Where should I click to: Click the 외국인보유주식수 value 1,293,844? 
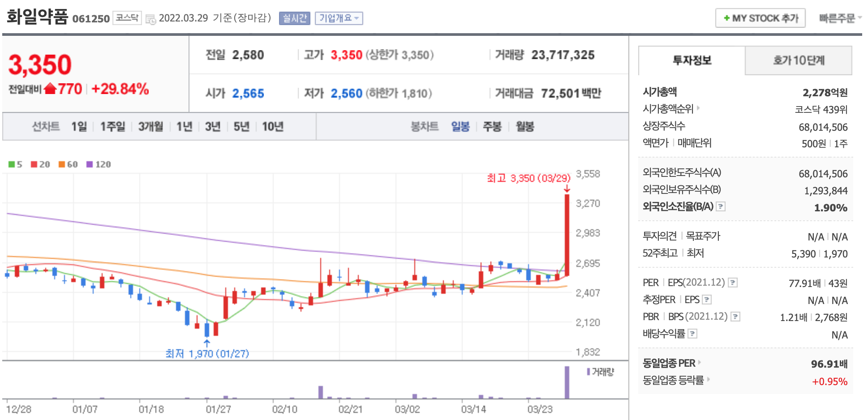tap(826, 191)
